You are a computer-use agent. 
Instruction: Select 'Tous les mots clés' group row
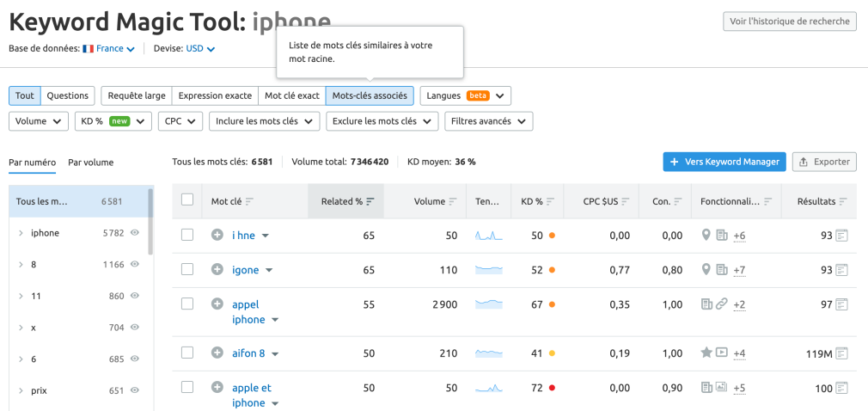click(x=78, y=201)
